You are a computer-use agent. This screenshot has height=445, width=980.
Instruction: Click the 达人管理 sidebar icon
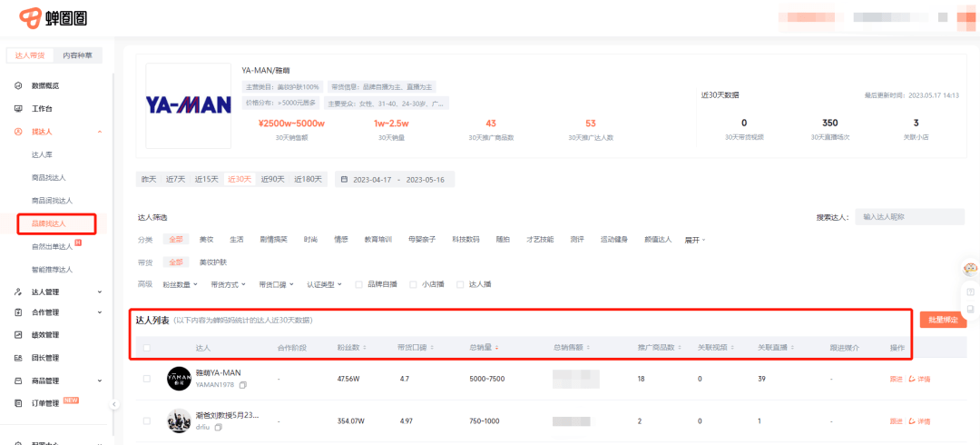[19, 292]
